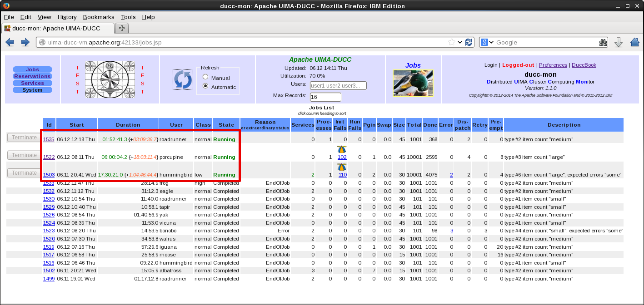Switch to the Reservations page
Image resolution: width=644 pixels, height=305 pixels.
32,76
